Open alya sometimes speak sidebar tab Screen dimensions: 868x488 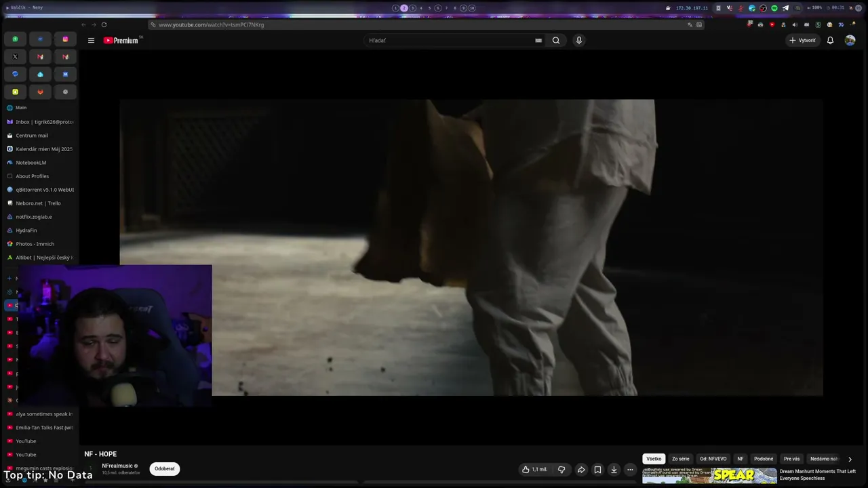pos(40,414)
